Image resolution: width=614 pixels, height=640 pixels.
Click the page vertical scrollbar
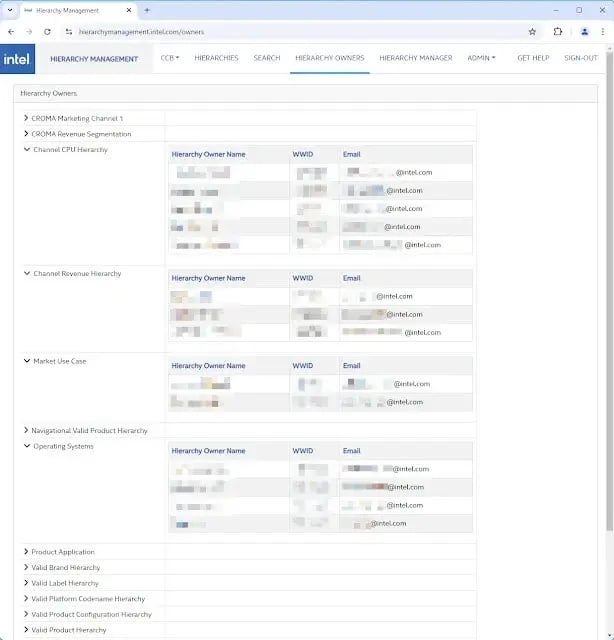[610, 291]
